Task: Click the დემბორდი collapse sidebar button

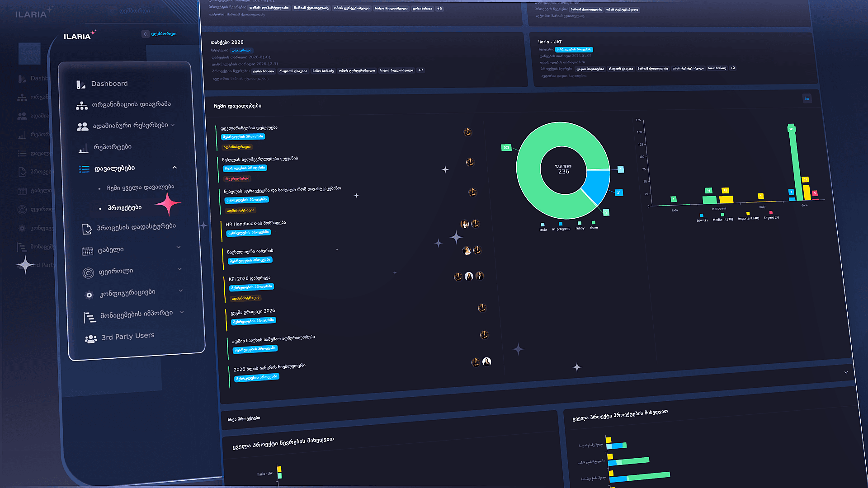Action: click(x=145, y=34)
